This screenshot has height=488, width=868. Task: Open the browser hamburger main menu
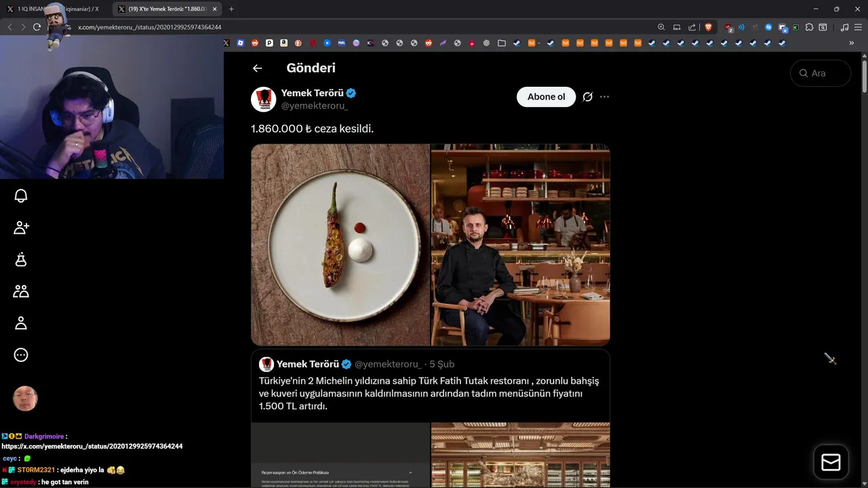(858, 27)
